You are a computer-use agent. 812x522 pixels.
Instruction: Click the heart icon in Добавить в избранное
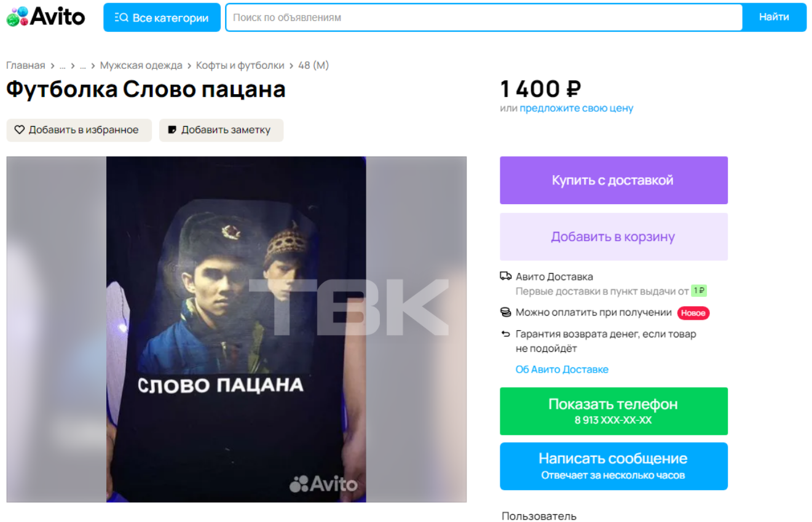tap(19, 130)
